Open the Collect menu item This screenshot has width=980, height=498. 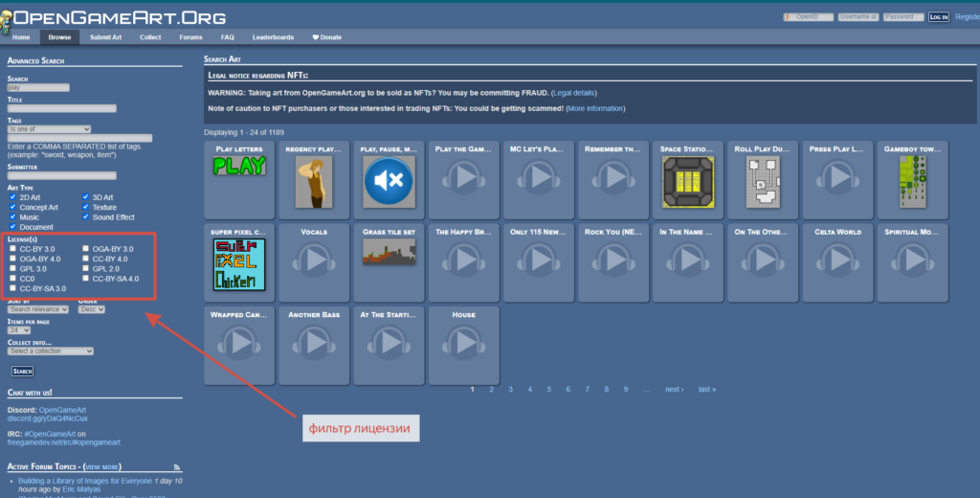tap(150, 37)
